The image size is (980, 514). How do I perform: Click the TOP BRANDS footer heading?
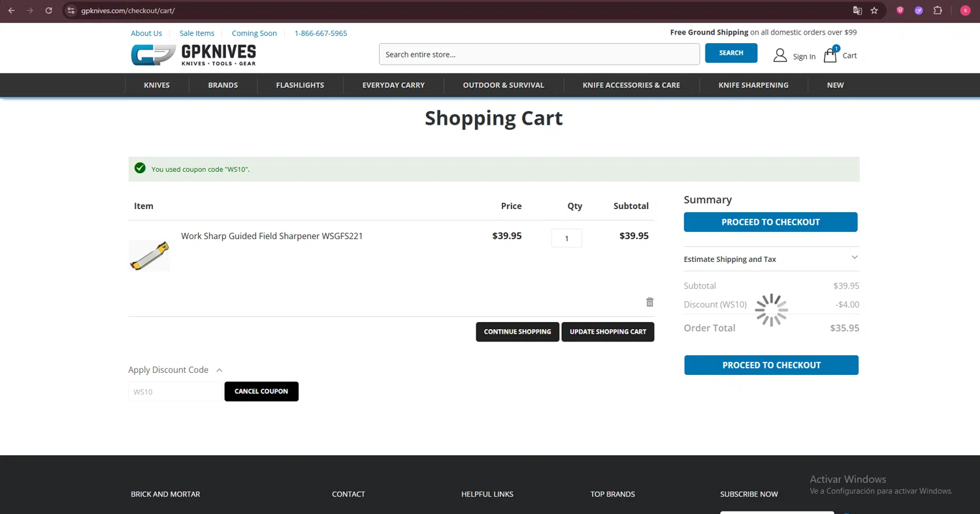[613, 494]
